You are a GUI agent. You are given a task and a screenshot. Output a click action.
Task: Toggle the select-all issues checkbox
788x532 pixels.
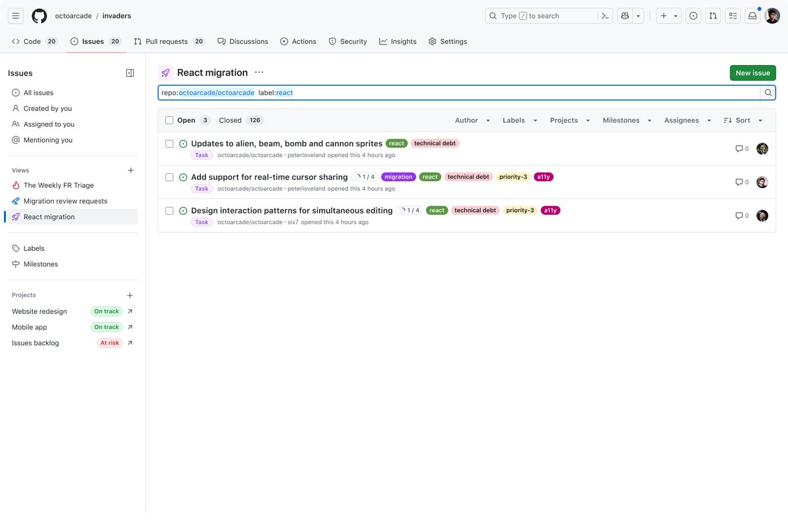pos(169,120)
